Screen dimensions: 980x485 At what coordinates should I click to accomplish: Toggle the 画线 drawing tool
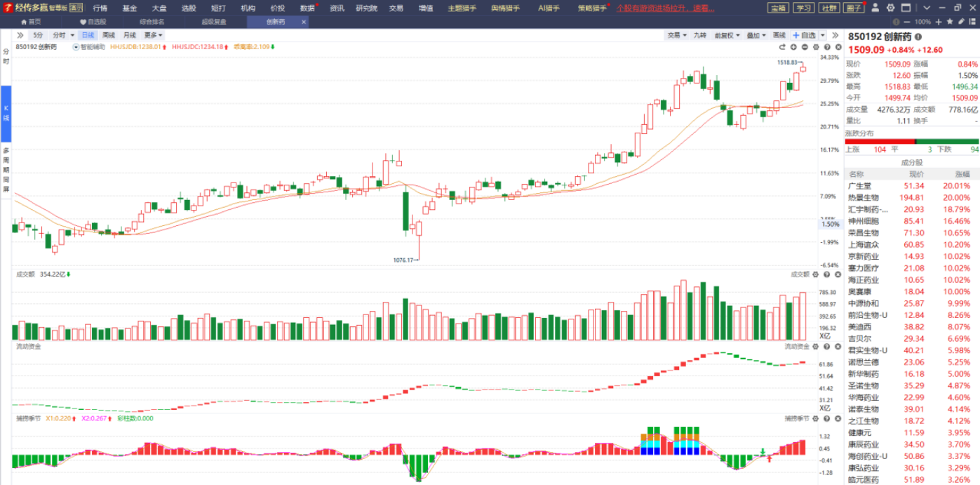click(779, 35)
